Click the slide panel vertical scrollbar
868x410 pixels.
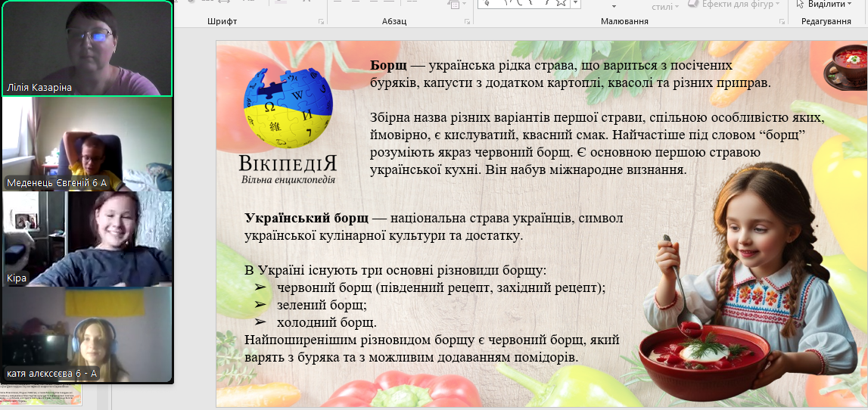tap(104, 396)
